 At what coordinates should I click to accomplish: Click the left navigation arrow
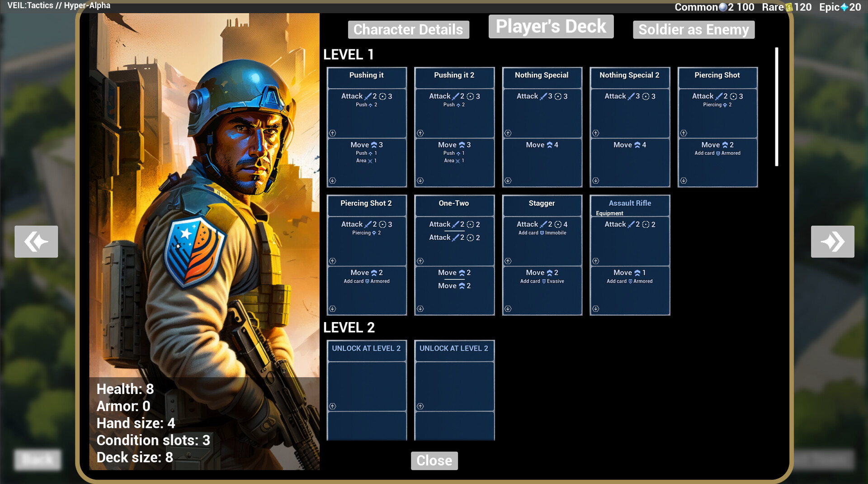(x=36, y=242)
